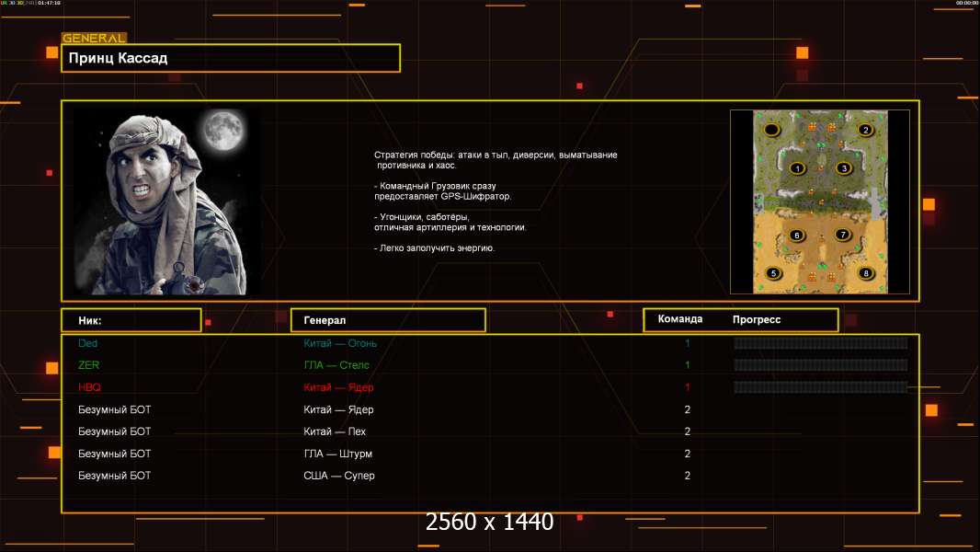
Task: Select player HBQ in the list
Action: click(89, 387)
